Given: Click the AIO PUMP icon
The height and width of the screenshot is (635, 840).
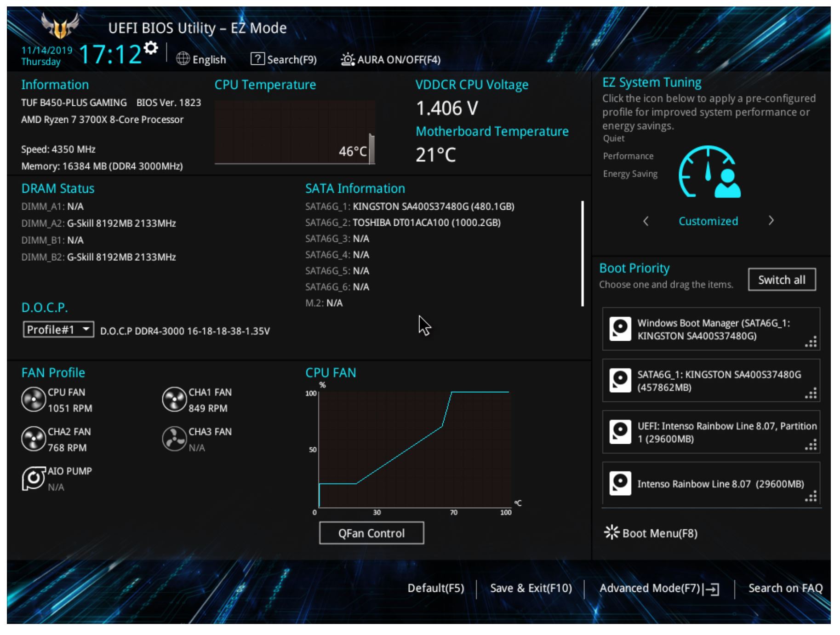Looking at the screenshot, I should pyautogui.click(x=34, y=478).
